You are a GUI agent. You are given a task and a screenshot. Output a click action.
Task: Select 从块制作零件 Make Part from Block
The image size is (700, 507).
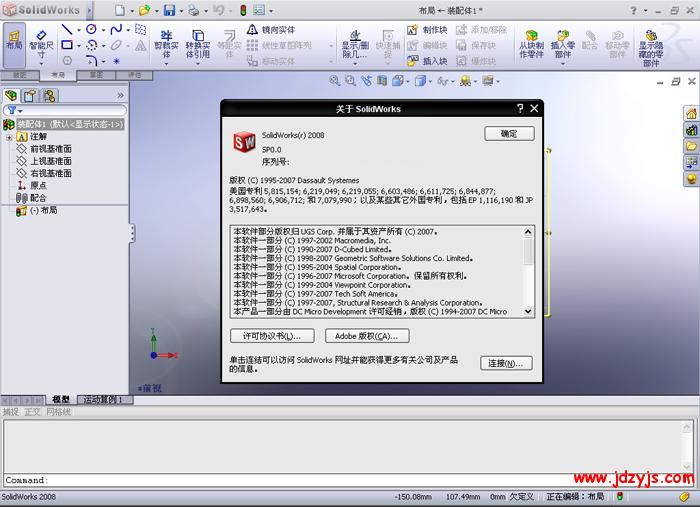click(x=531, y=45)
